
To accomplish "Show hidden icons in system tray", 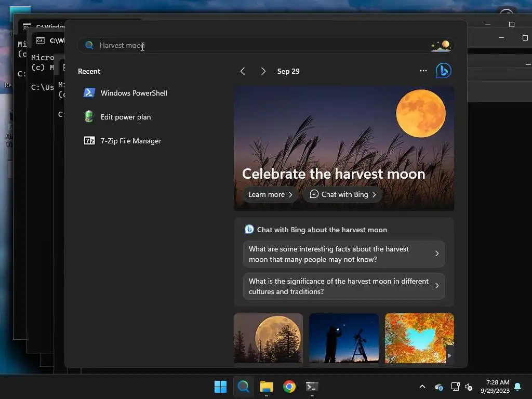I will click(x=422, y=387).
